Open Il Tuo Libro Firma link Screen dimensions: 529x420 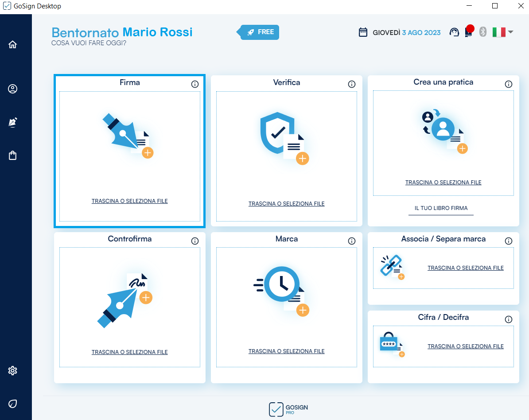441,208
